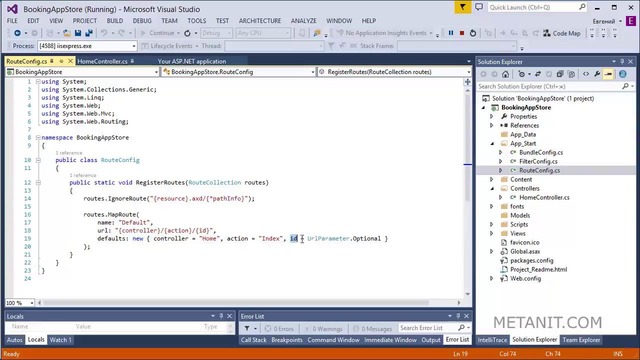This screenshot has width=640, height=360.
Task: Switch to the Autos tab
Action: [15, 340]
